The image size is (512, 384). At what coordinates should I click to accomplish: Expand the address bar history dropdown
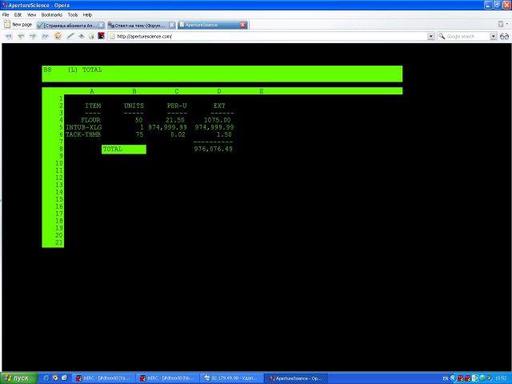coord(431,36)
